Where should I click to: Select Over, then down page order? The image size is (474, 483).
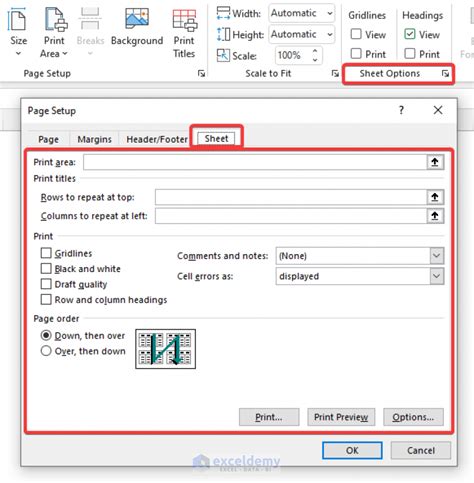[46, 351]
